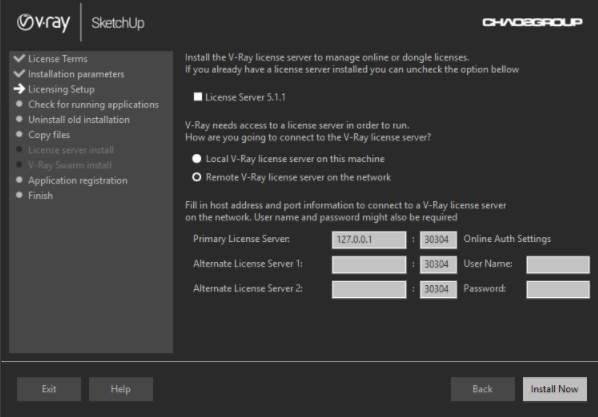Go Back to previous step
Viewport: 598px width, 417px height.
483,389
